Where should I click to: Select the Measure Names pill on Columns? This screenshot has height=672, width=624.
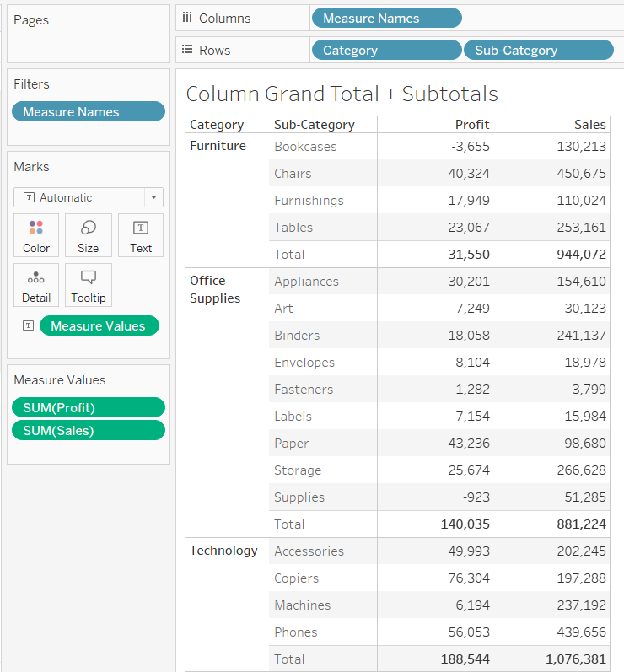coord(386,18)
